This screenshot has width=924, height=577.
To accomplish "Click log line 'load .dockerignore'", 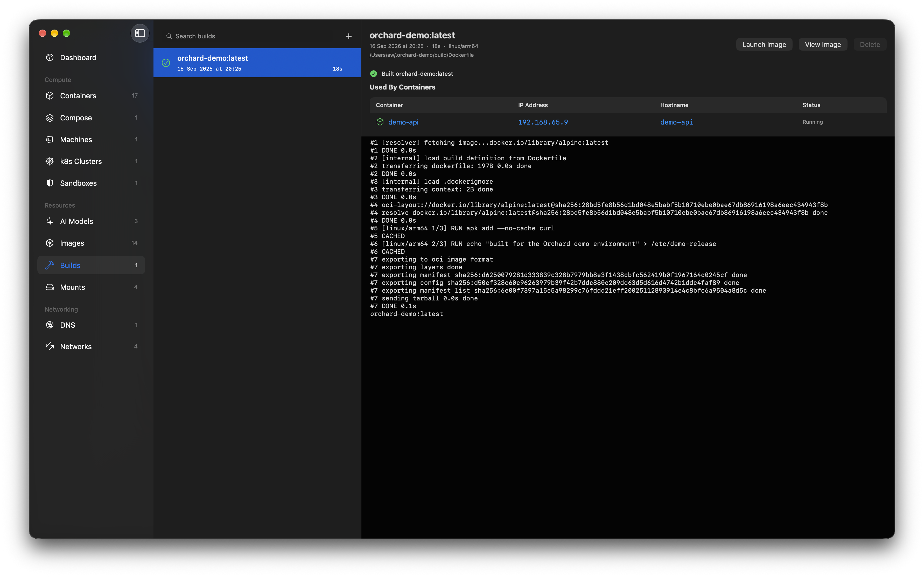I will tap(431, 181).
